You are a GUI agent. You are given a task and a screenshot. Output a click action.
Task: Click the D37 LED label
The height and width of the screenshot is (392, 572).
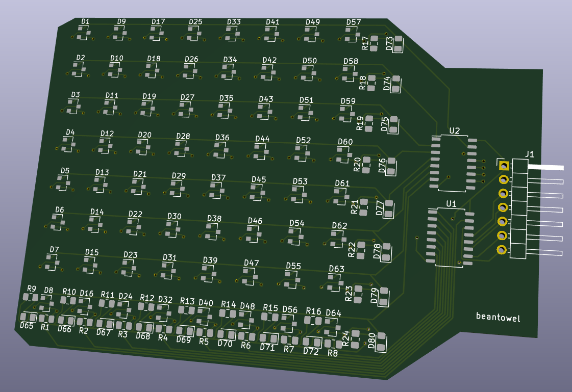pyautogui.click(x=218, y=178)
